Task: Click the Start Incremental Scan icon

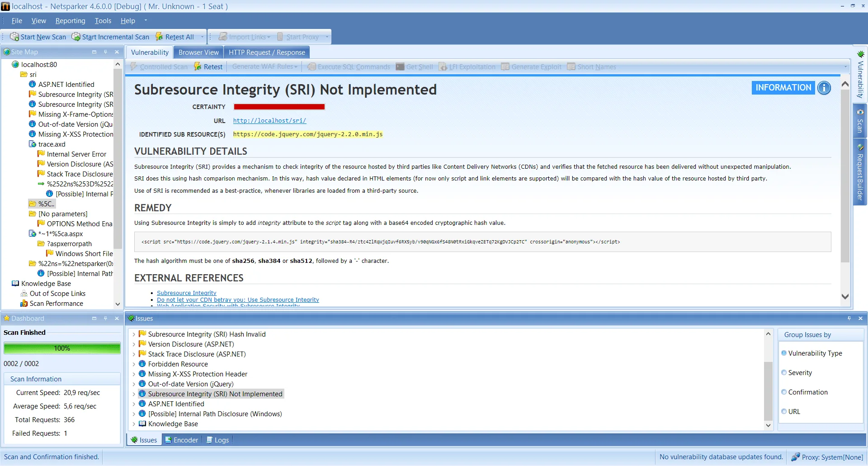Action: pyautogui.click(x=76, y=37)
